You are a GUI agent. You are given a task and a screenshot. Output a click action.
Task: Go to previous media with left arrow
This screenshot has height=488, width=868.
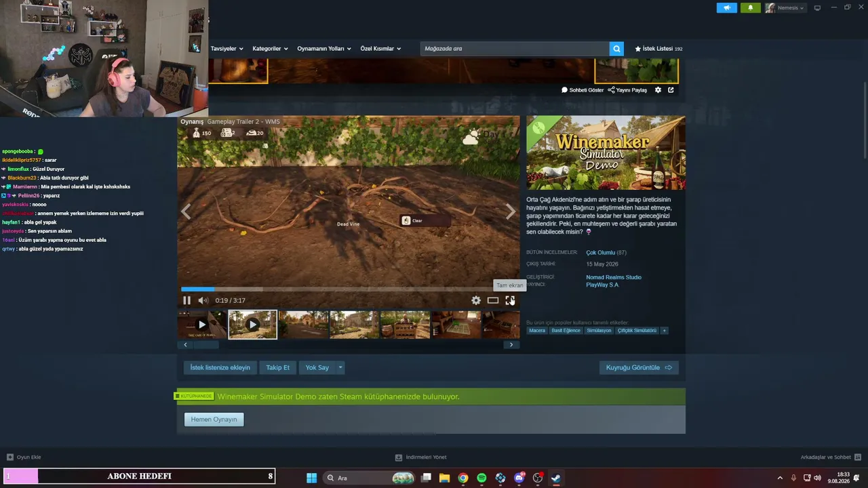click(x=186, y=211)
